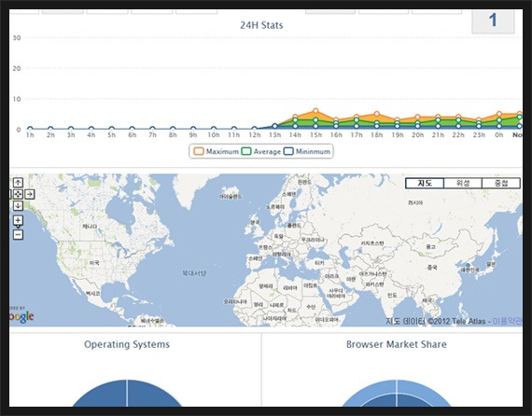Image resolution: width=532 pixels, height=416 pixels.
Task: Click the blue visitor marker on South Korea
Action: 468,265
